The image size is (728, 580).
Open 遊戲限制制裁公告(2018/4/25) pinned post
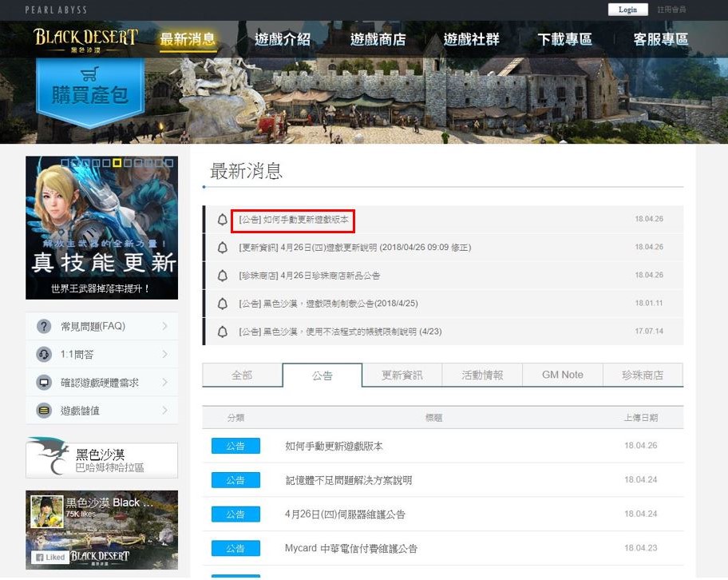point(328,304)
